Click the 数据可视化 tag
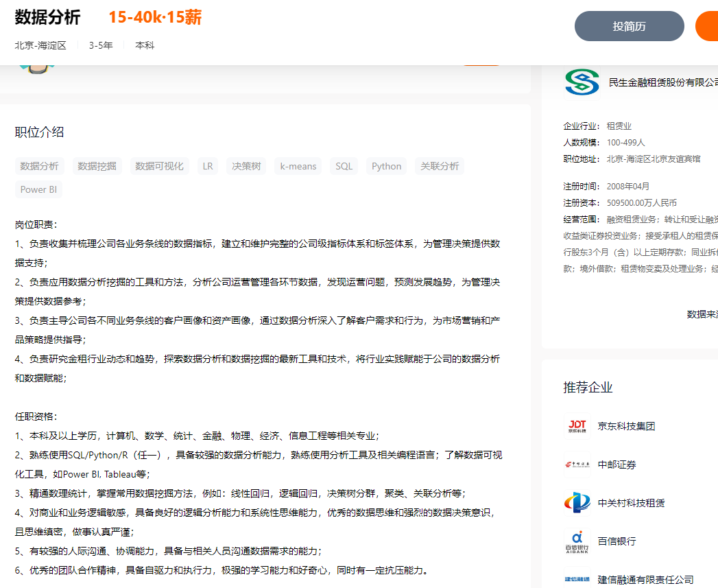 coord(159,166)
